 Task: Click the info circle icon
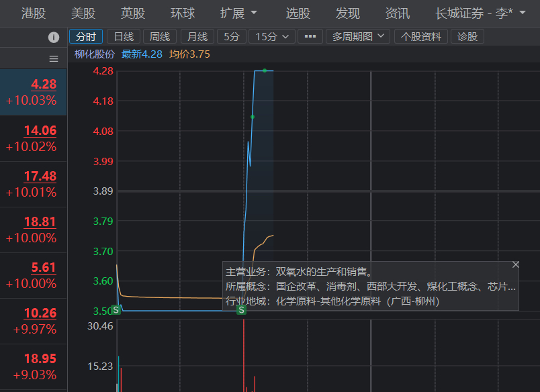[53, 37]
